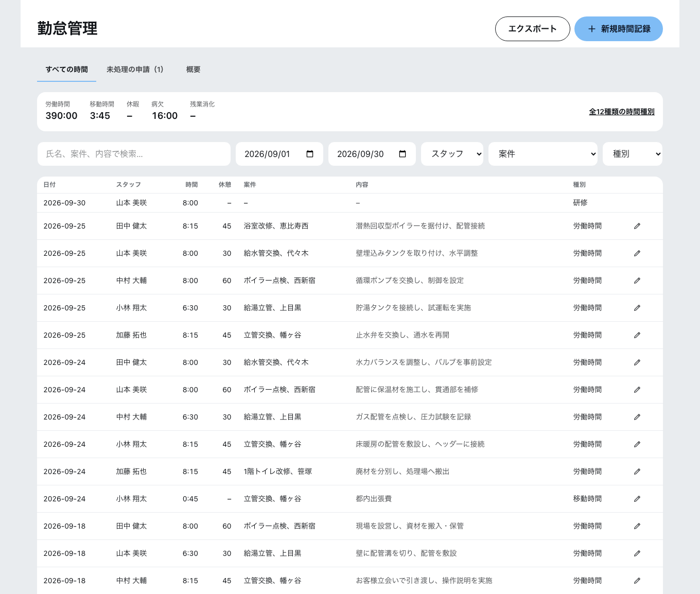The image size is (700, 594).
Task: Click the 移動時間 type cell
Action: [587, 499]
